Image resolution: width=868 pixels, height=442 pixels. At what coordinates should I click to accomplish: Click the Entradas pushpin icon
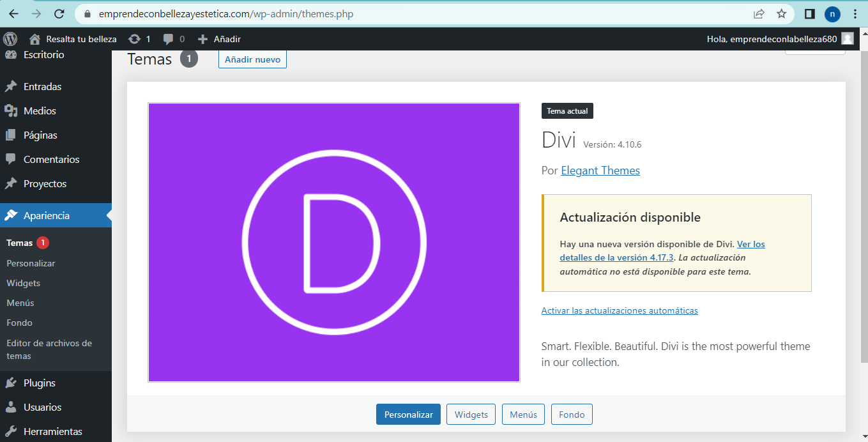tap(11, 86)
